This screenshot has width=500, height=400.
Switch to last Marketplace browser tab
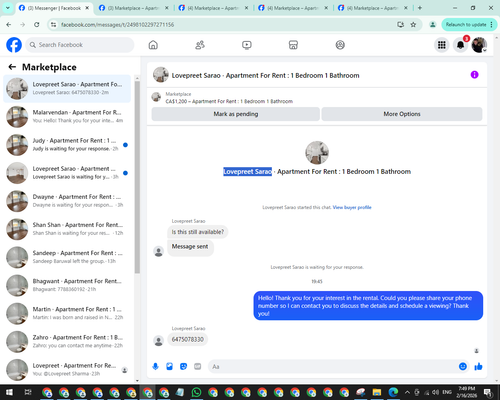(373, 8)
